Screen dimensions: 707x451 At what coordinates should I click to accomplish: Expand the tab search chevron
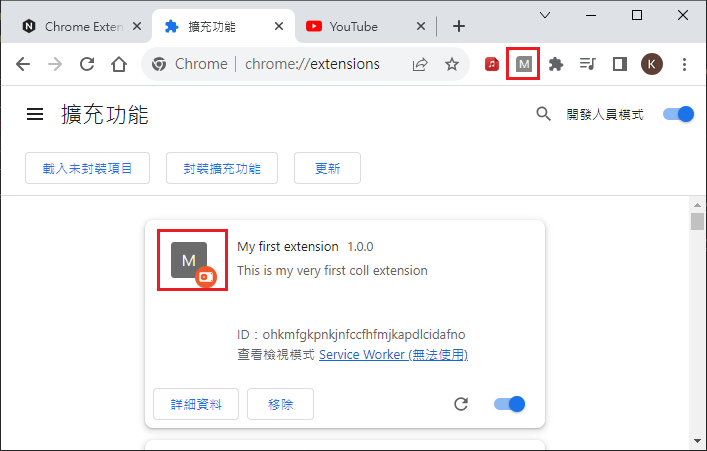coord(545,15)
